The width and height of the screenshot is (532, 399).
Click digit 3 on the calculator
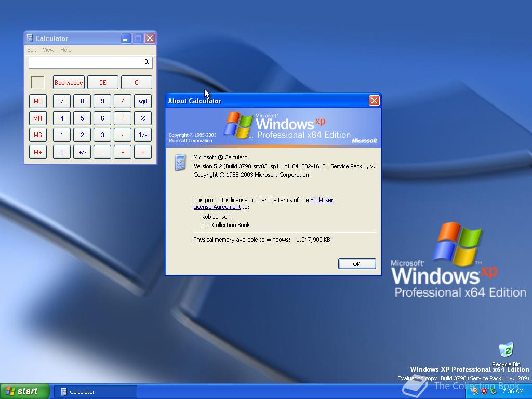click(102, 135)
